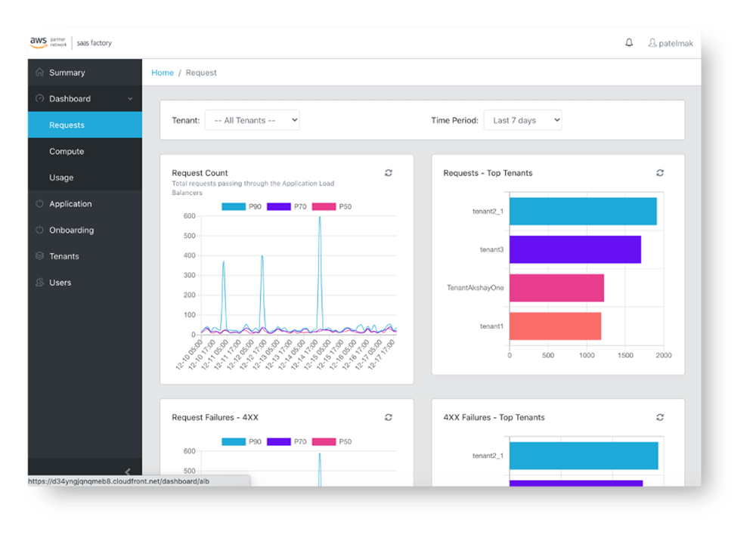Open the Tenant dropdown showing All Tenants

252,120
